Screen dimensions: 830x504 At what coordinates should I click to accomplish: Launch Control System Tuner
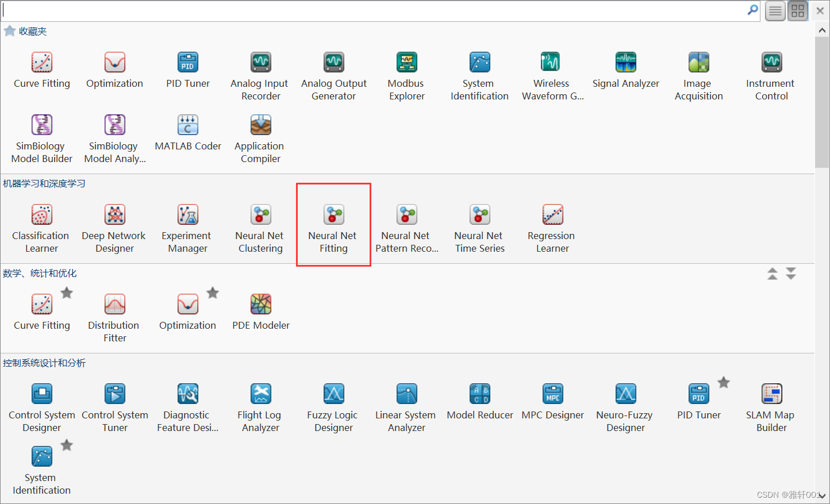(115, 409)
